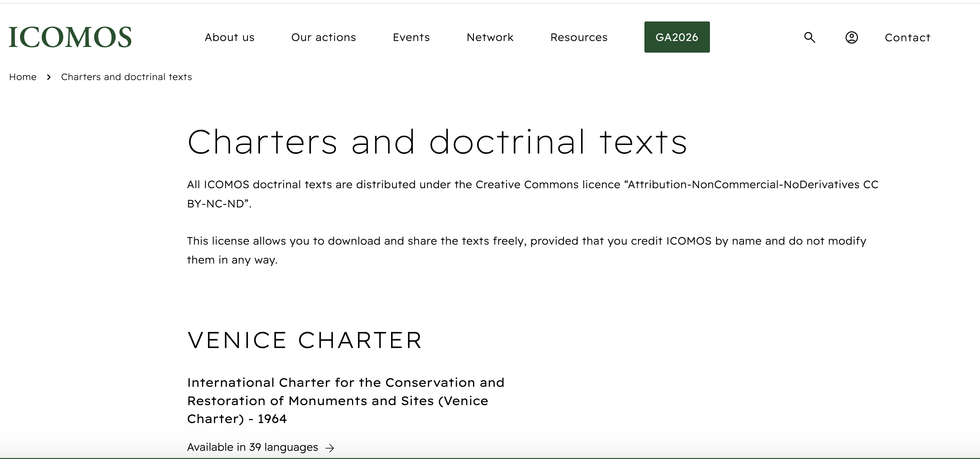Click the VENICE CHARTER heading
The width and height of the screenshot is (980, 459).
pyautogui.click(x=304, y=340)
